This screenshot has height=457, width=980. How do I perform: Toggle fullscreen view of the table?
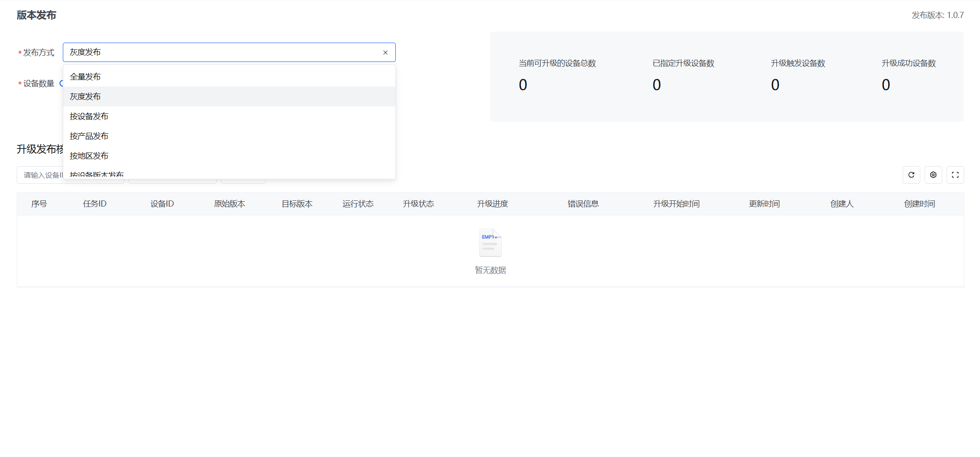pos(955,175)
